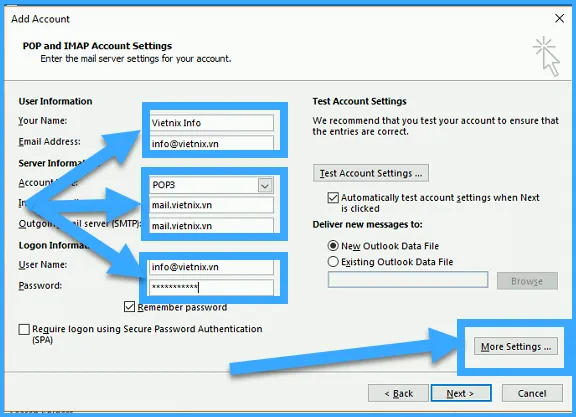Select New Outlook Data File radio button
Screen dimensions: 576x417
[333, 245]
